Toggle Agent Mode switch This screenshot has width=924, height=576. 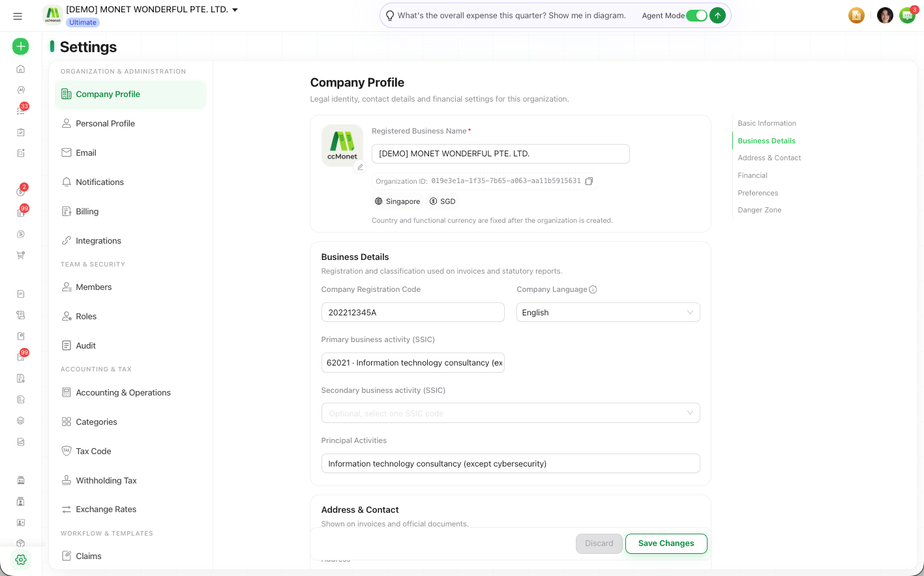[x=696, y=16]
